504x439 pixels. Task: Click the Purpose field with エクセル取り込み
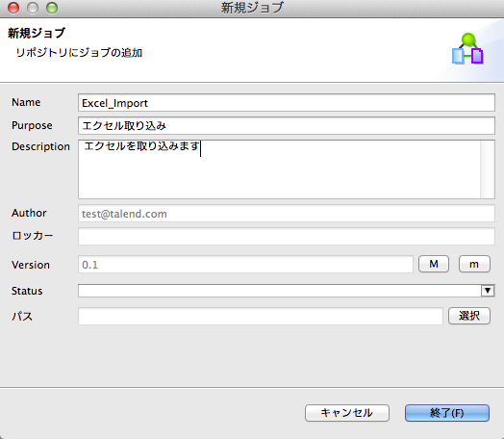287,126
